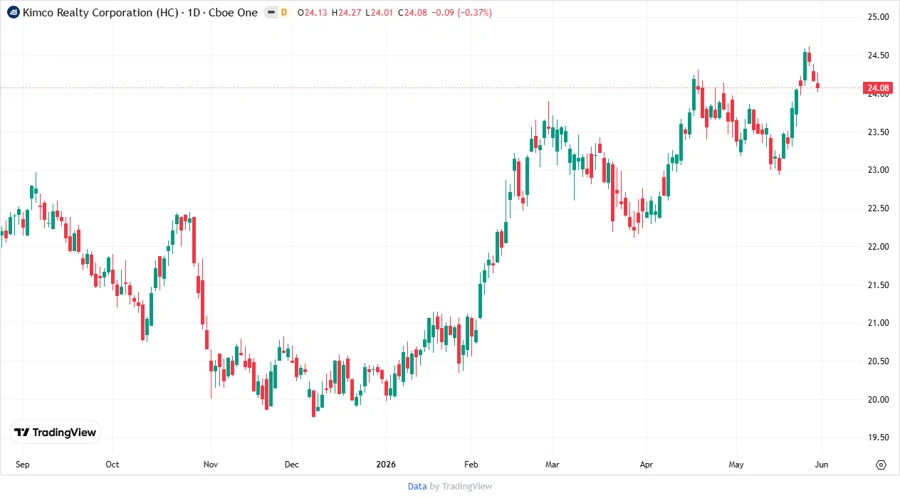
Task: Click the 23.00 price axis label
Action: pyautogui.click(x=878, y=170)
